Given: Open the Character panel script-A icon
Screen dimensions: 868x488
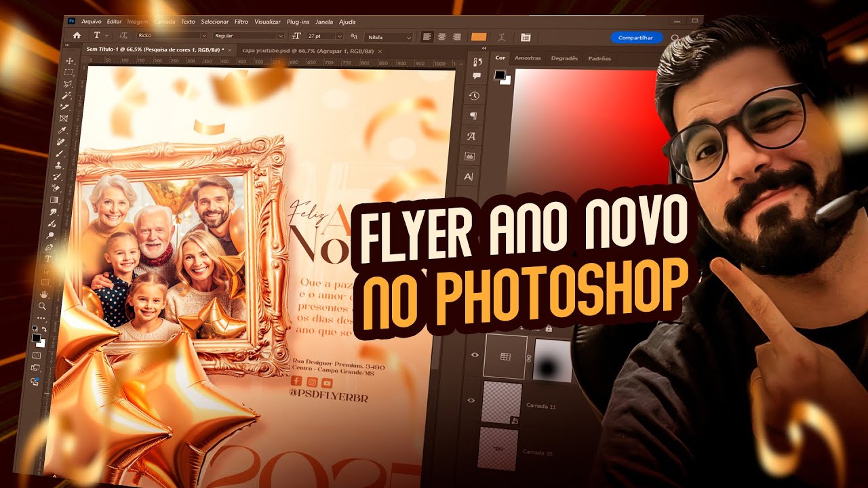Looking at the screenshot, I should click(471, 136).
